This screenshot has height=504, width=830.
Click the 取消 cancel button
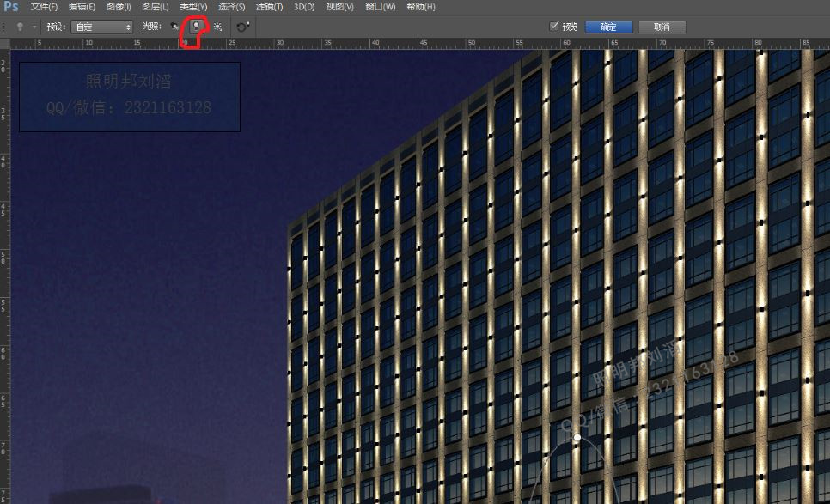[662, 27]
